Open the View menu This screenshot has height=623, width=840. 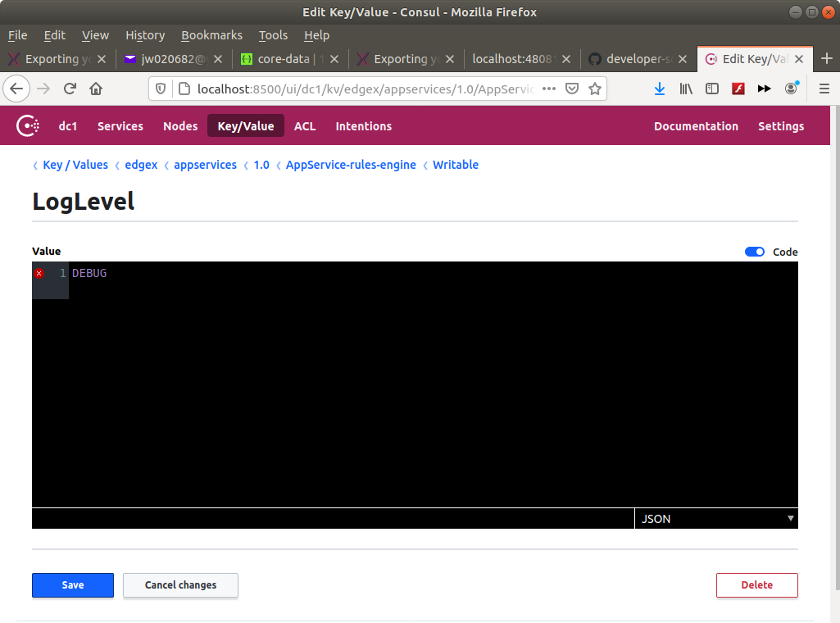(95, 35)
